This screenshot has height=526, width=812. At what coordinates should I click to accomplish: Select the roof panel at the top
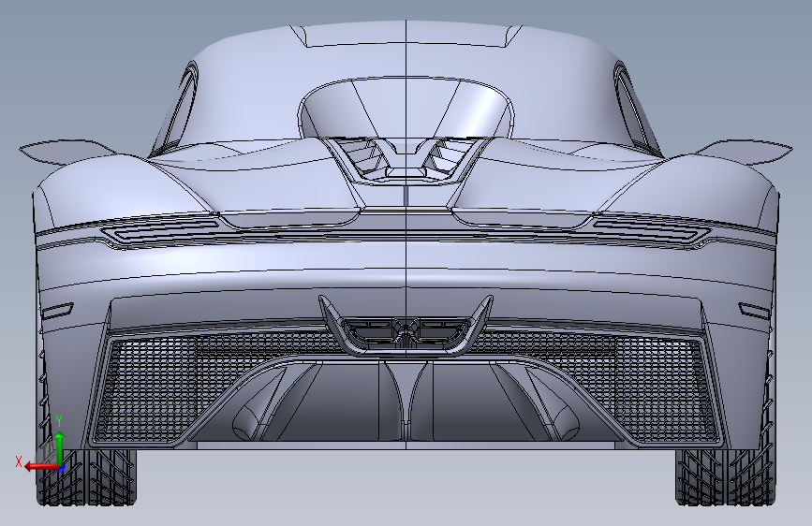[x=406, y=37]
